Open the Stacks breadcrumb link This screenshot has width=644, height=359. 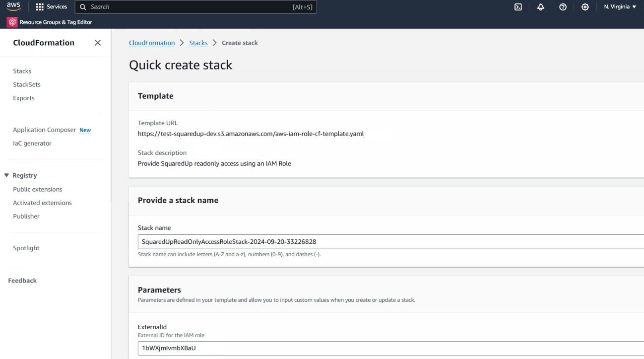tap(198, 43)
